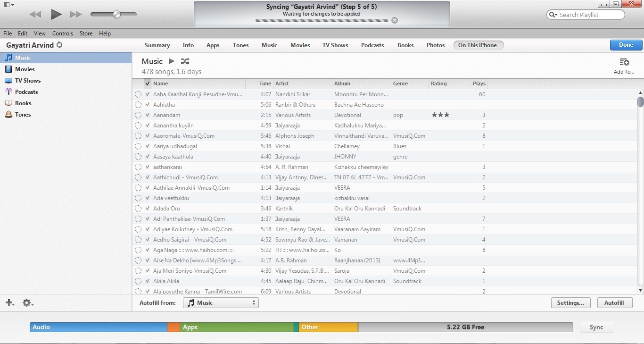Image resolution: width=644 pixels, height=344 pixels.
Task: Click the status circle beside Aanandam
Action: tap(138, 115)
